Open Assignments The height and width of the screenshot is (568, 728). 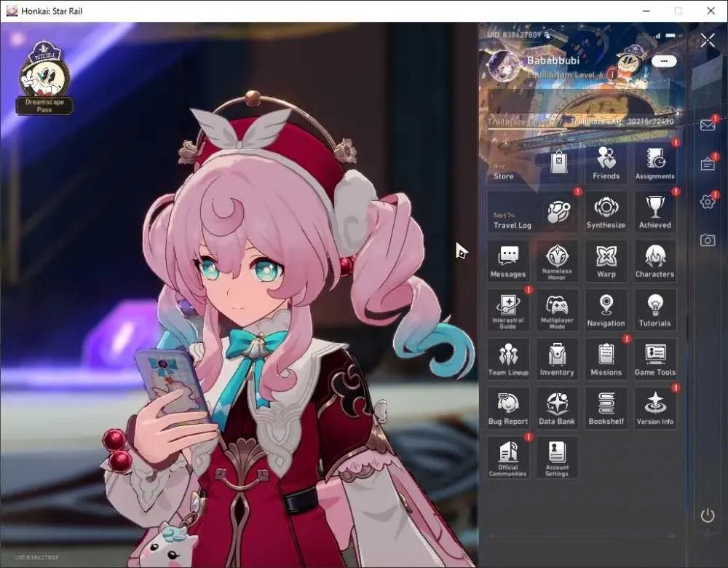655,163
